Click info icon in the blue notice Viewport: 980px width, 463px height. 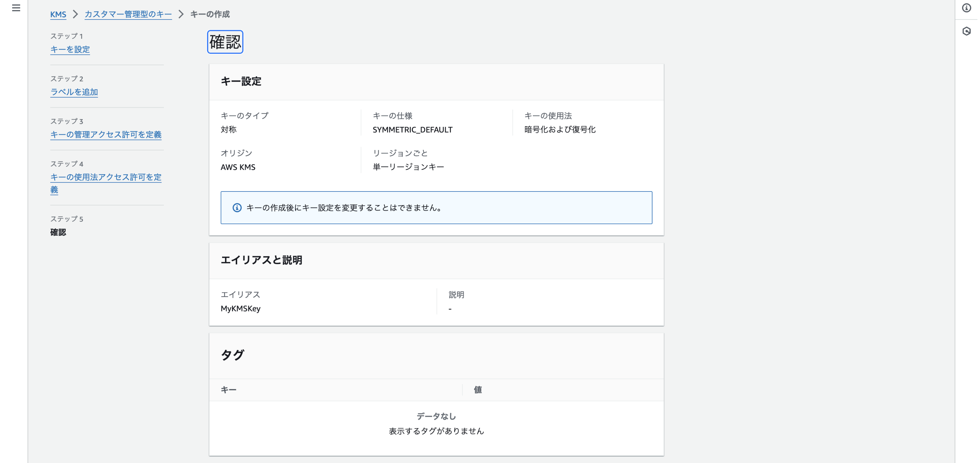[x=237, y=207]
